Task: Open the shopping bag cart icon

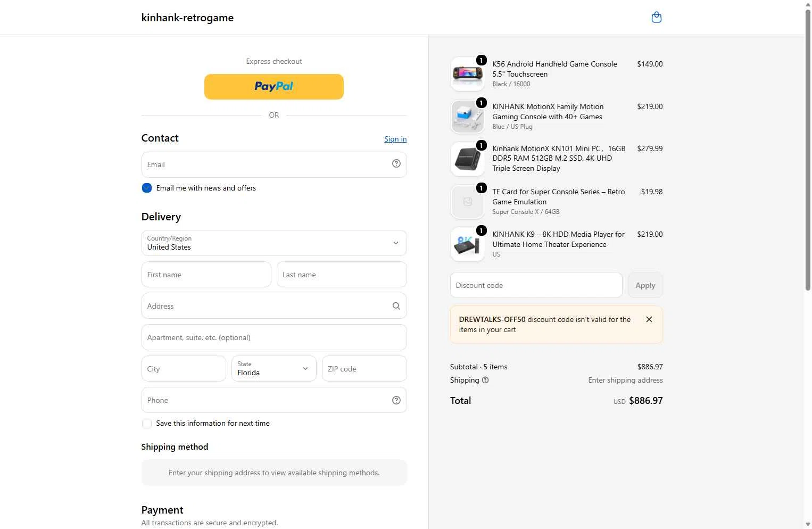Action: pyautogui.click(x=657, y=18)
